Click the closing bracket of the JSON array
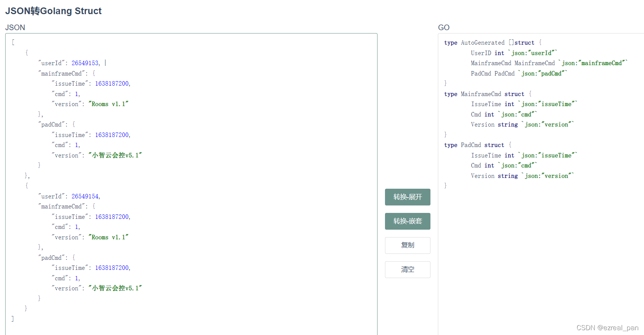Image resolution: width=644 pixels, height=335 pixels. click(12, 318)
